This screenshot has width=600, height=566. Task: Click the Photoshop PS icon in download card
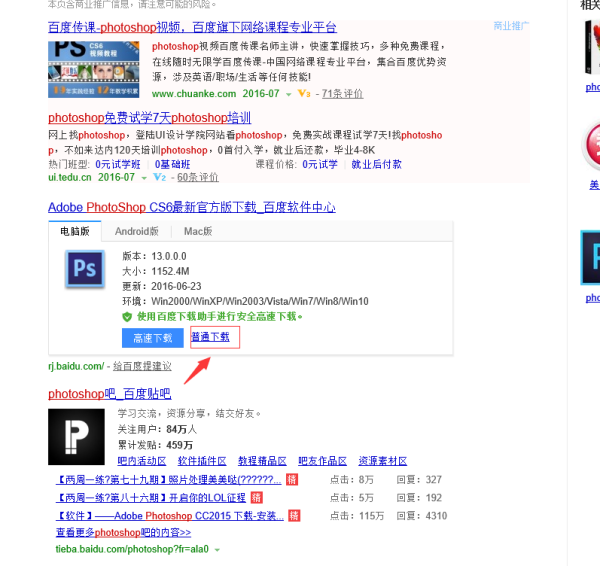coord(85,269)
